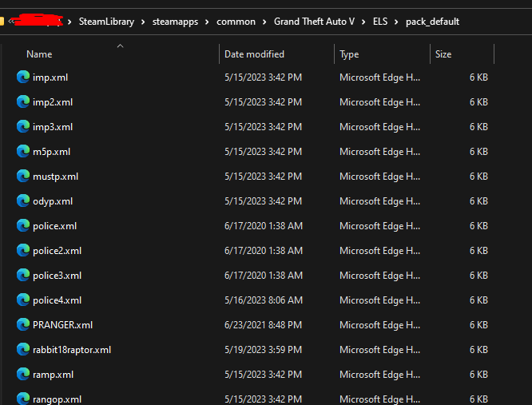532x405 pixels.
Task: Go to steamapps in breadcrumb path
Action: [x=175, y=22]
